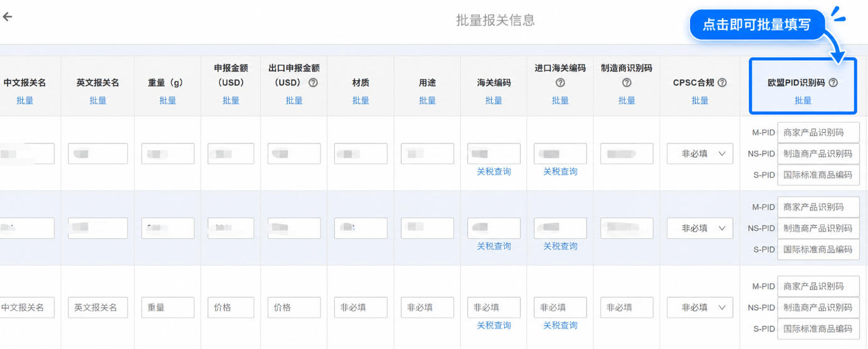Focus second row M-PID 商家产品识别码 field
This screenshot has height=349, width=868.
pyautogui.click(x=818, y=207)
